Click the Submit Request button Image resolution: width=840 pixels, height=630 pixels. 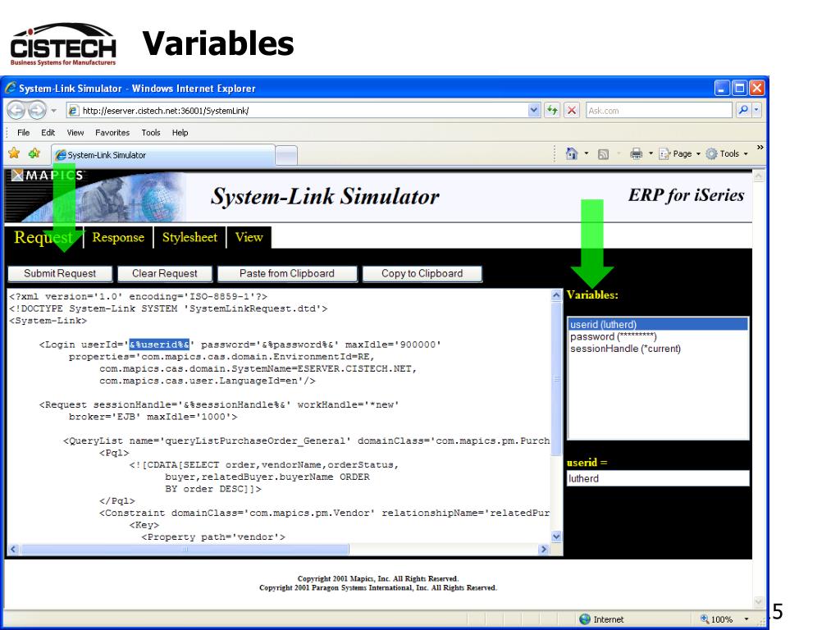60,274
